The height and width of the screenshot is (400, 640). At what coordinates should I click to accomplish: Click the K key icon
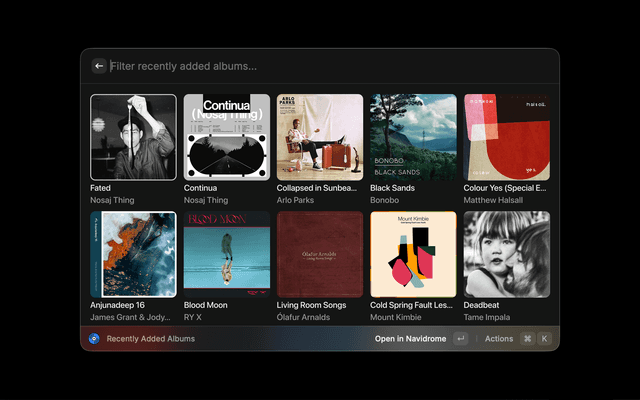pyautogui.click(x=545, y=339)
